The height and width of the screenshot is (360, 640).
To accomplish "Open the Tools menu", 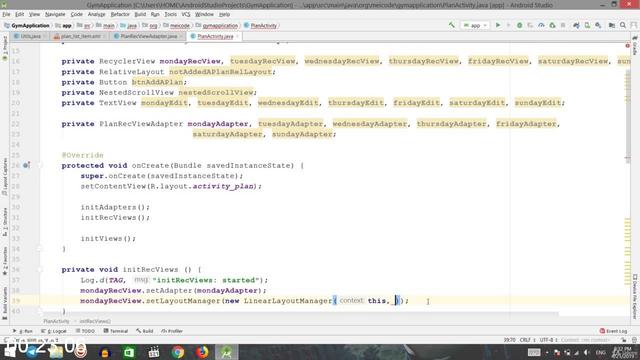I will [171, 14].
